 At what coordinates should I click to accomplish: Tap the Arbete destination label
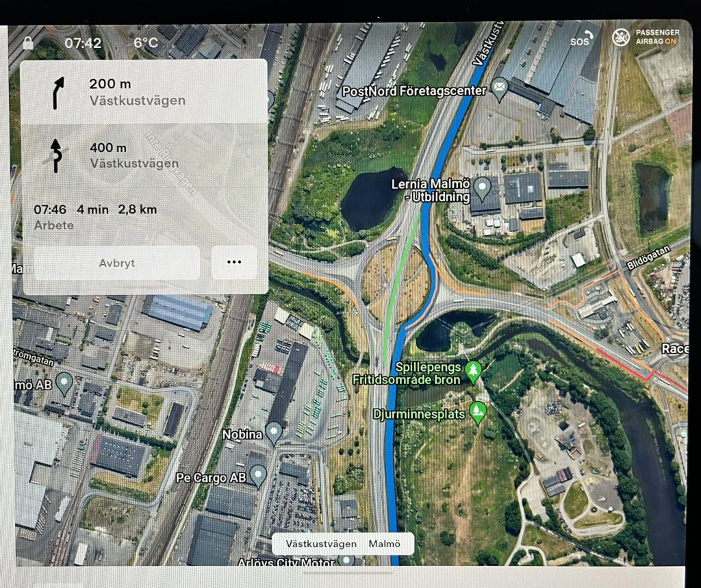53,225
